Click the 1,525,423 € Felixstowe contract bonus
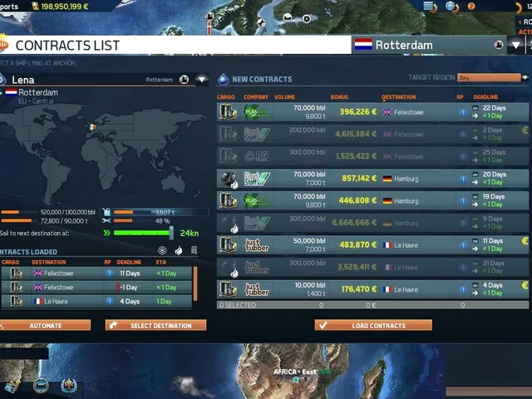The image size is (532, 399). 356,156
